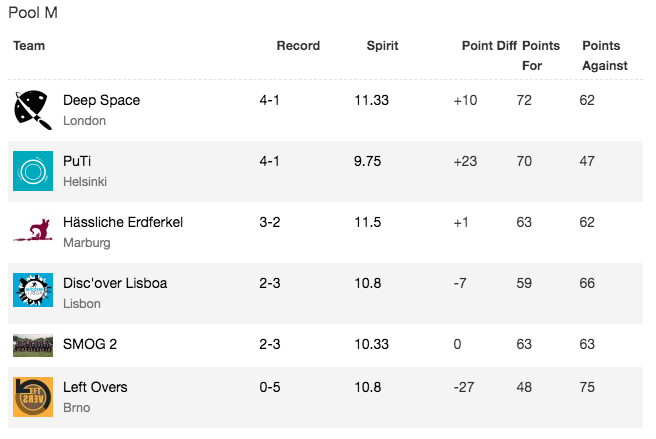Click the Record column header

click(x=298, y=46)
